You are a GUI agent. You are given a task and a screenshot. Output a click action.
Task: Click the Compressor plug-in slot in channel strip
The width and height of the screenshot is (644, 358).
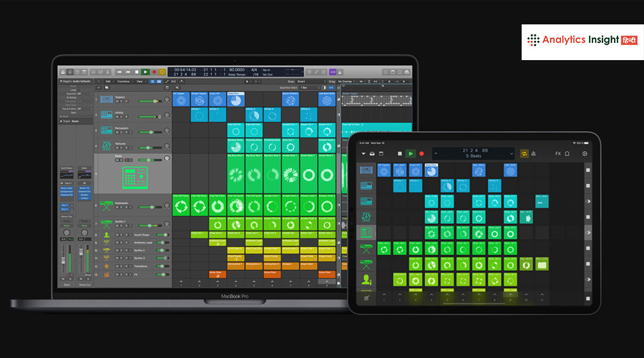point(67,192)
